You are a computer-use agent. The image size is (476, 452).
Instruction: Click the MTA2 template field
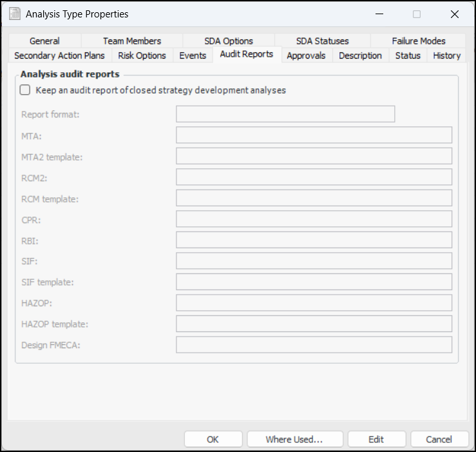(x=314, y=156)
